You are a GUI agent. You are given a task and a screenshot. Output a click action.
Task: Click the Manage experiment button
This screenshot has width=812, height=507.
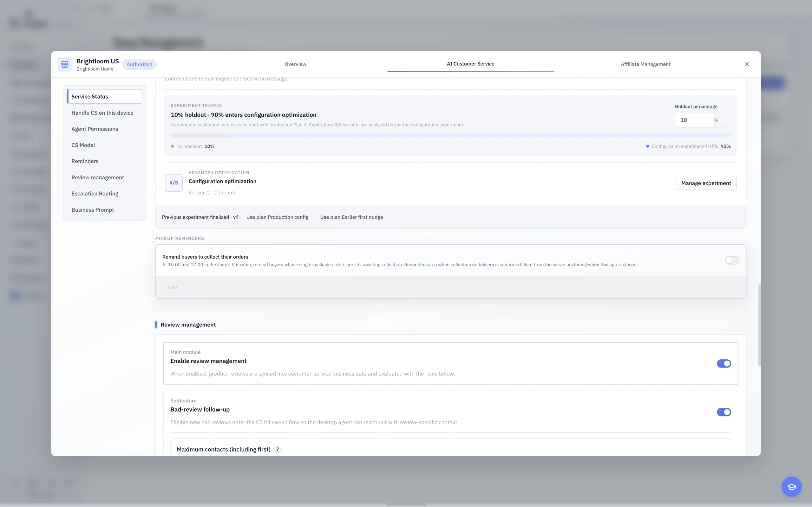pyautogui.click(x=706, y=183)
